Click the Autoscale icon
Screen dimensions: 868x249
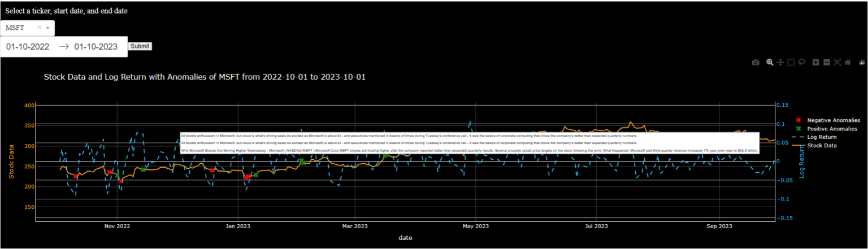pos(837,63)
